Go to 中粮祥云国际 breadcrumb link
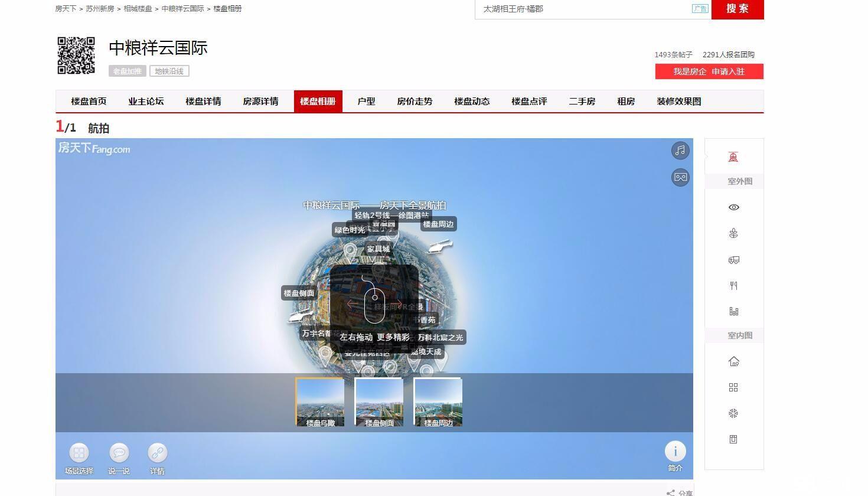 pos(182,9)
